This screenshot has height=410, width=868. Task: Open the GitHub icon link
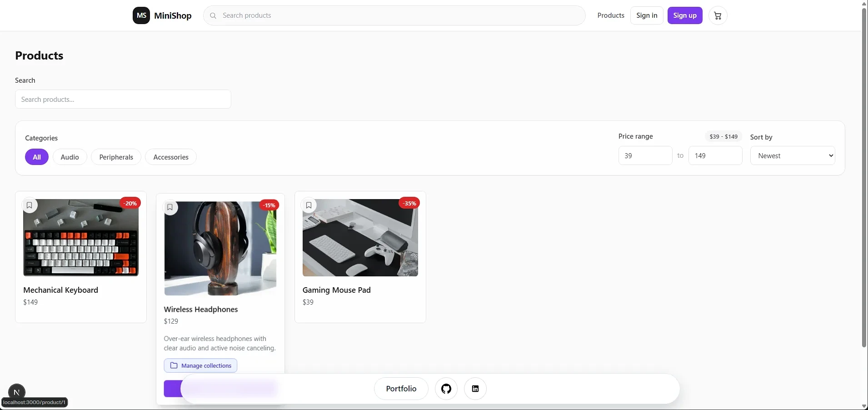pyautogui.click(x=446, y=389)
